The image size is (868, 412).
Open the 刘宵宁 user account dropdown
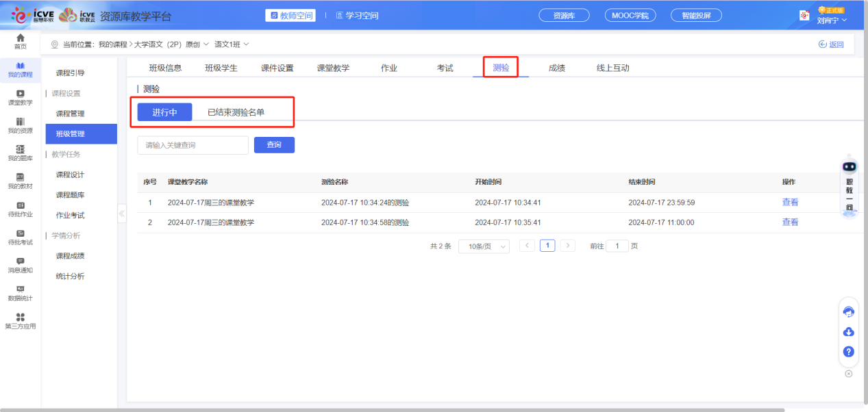(x=832, y=20)
